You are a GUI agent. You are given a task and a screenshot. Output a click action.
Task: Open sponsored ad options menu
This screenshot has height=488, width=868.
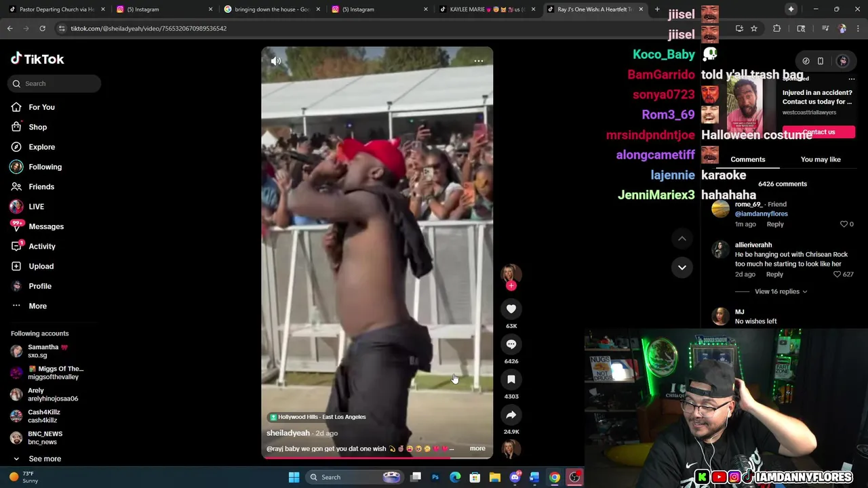coord(852,79)
